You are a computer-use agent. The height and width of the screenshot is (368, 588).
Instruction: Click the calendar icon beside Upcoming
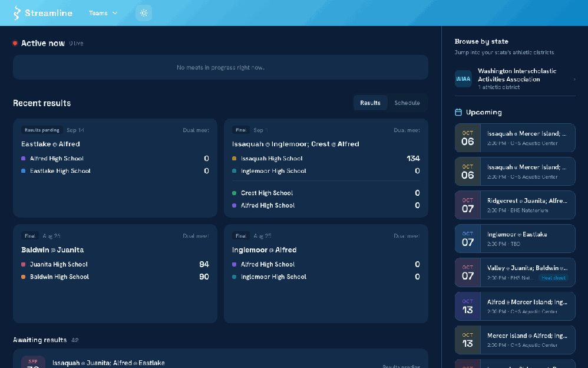(458, 112)
